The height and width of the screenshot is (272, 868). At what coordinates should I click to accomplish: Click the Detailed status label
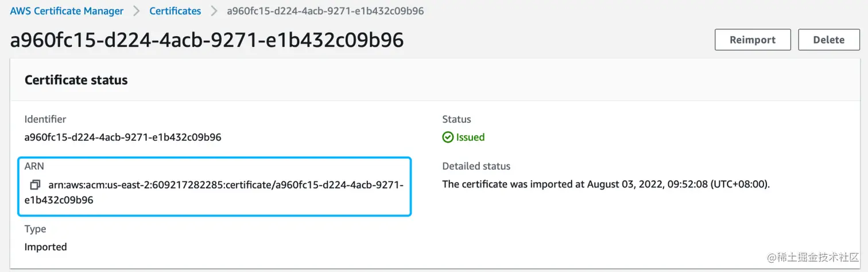tap(476, 166)
